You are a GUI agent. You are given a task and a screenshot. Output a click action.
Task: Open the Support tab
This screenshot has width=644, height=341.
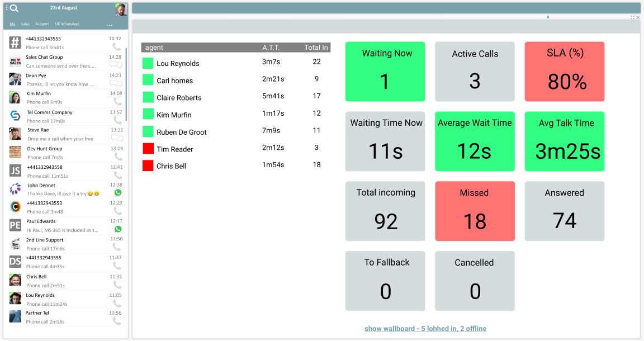pyautogui.click(x=41, y=24)
